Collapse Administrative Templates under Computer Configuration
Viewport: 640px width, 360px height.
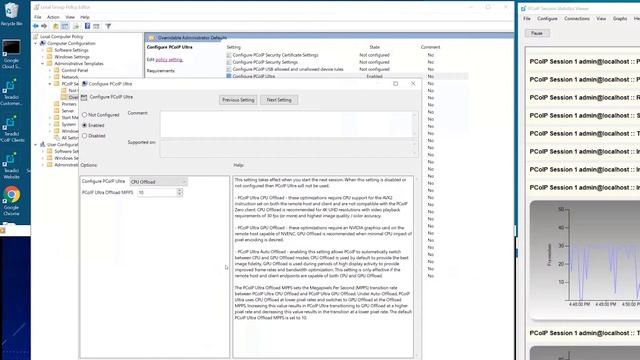point(43,64)
